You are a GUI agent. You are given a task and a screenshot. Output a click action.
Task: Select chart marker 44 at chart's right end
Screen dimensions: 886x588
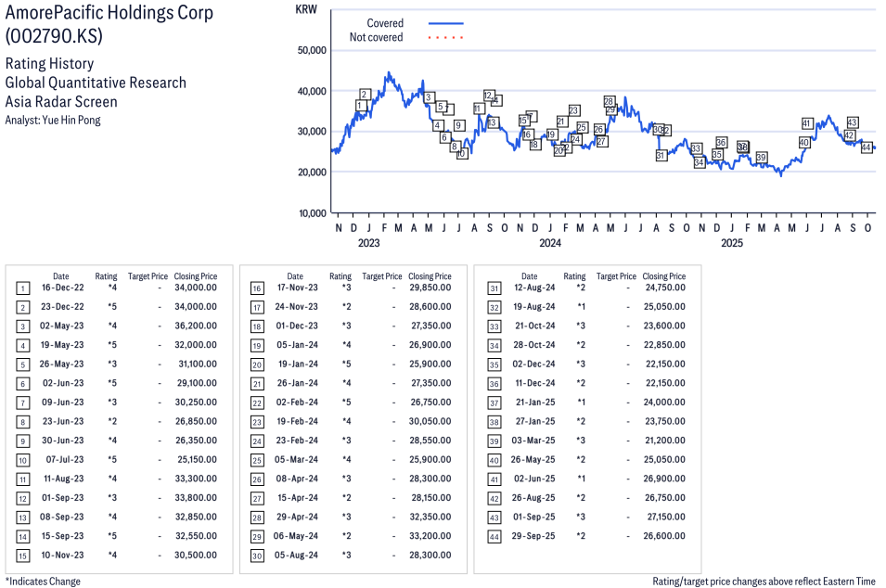(866, 147)
